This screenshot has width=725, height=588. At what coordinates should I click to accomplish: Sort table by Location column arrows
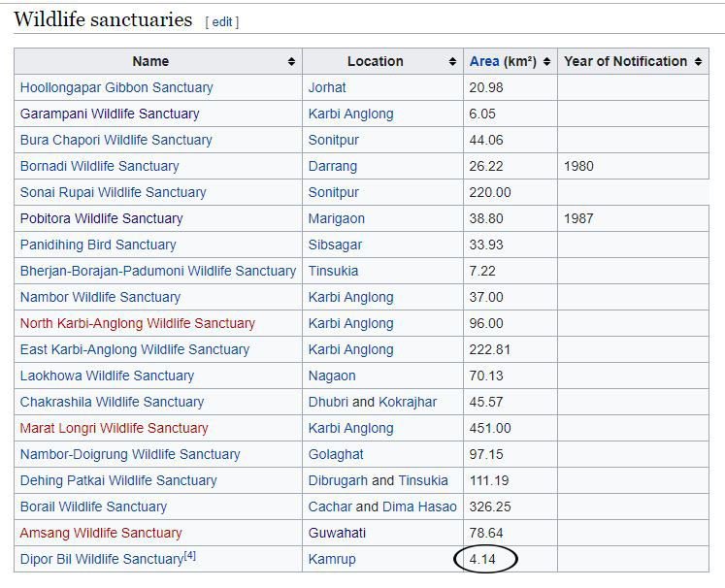pos(452,61)
